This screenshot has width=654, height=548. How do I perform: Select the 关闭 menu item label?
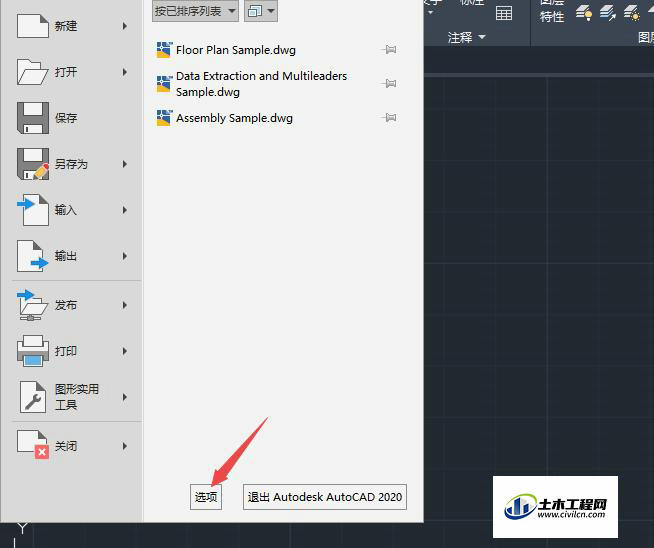coord(66,446)
